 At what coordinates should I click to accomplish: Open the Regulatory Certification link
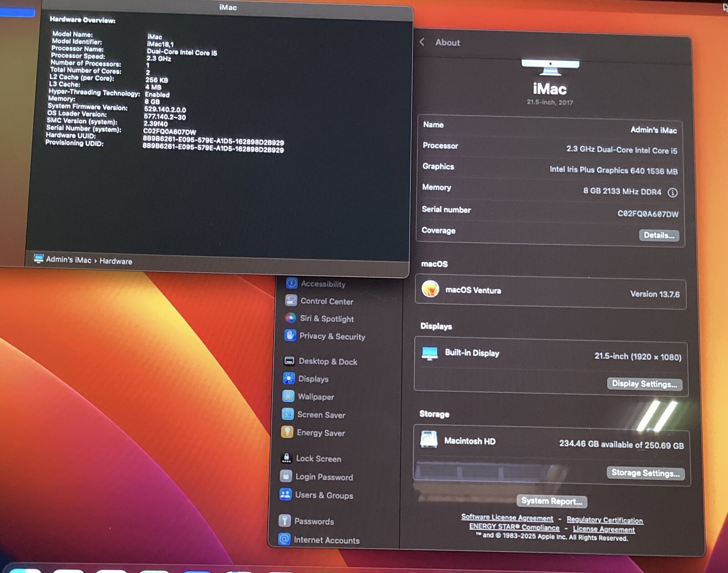tap(605, 520)
